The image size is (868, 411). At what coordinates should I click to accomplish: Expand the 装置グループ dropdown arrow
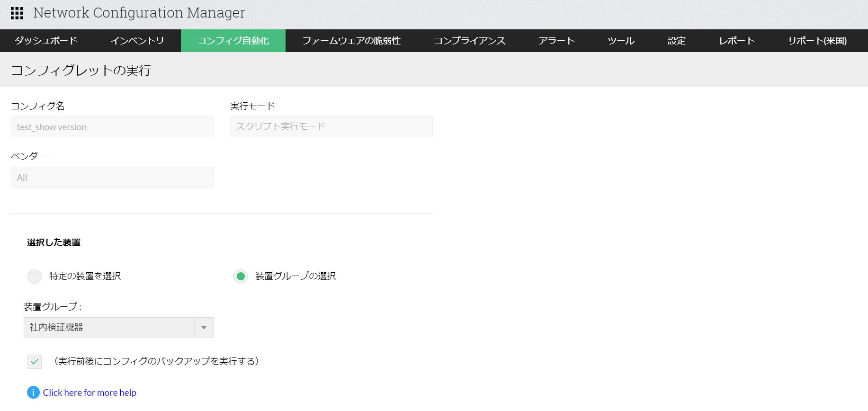204,328
